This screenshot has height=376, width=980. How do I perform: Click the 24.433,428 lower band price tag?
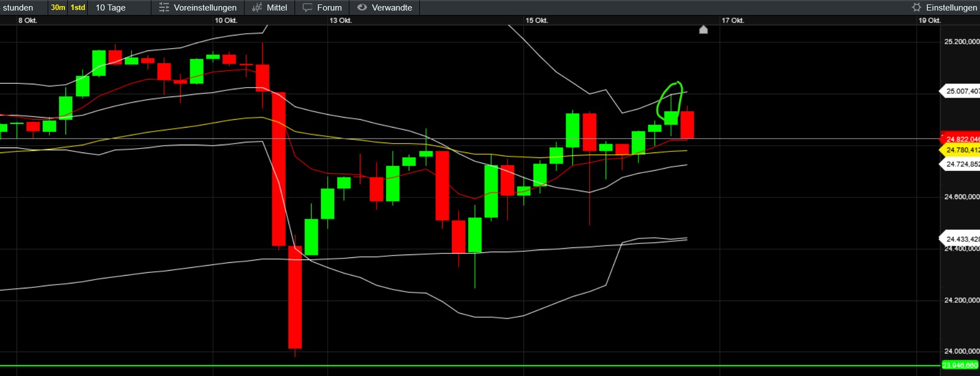point(959,239)
